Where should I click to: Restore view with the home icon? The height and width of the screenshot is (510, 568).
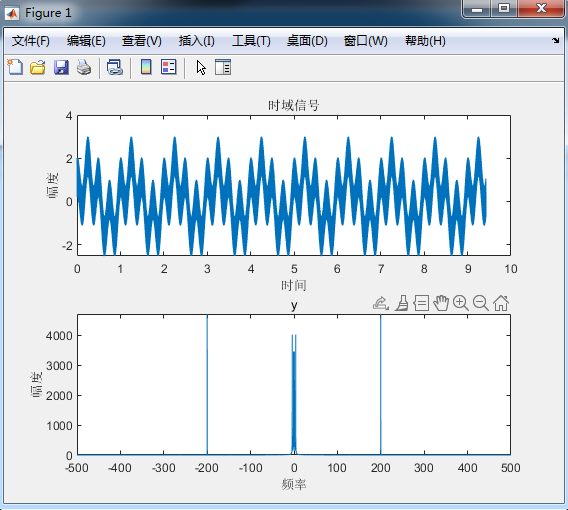point(501,303)
